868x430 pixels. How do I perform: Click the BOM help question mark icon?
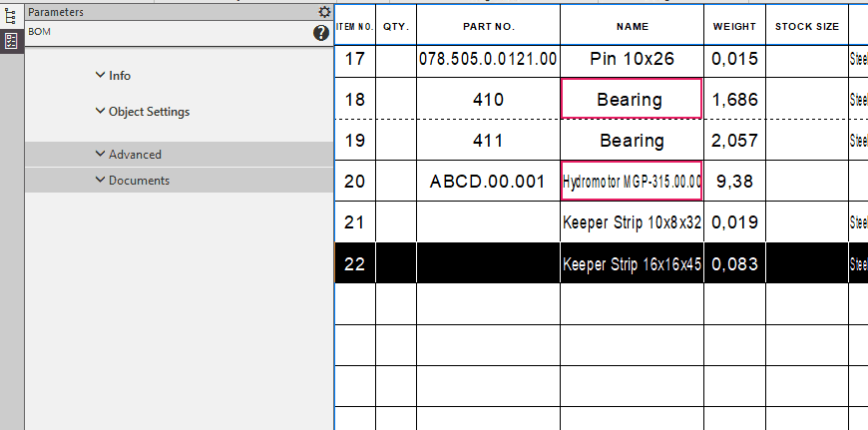[x=321, y=33]
